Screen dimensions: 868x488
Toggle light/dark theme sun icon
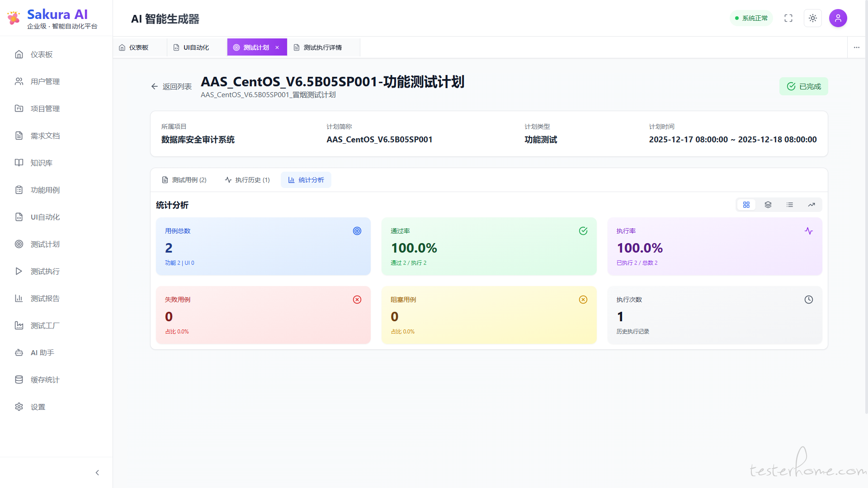click(813, 18)
